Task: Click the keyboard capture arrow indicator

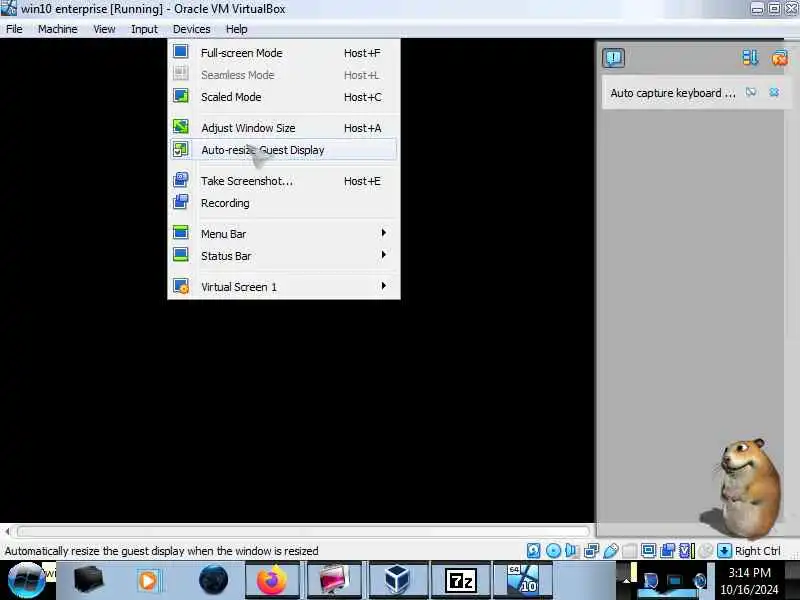Action: coord(724,551)
